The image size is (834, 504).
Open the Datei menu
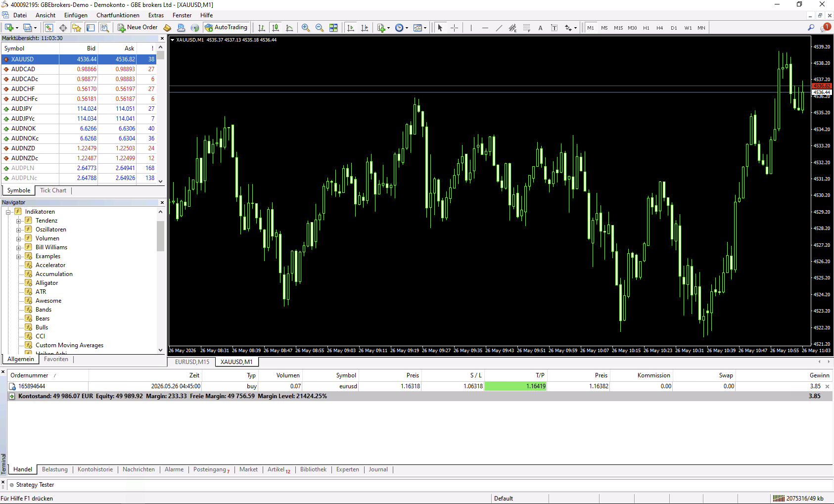[20, 15]
